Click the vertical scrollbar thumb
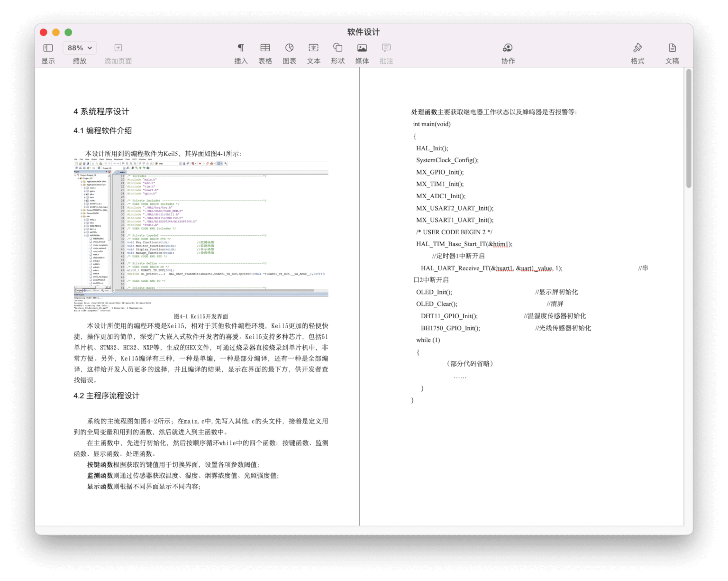The image size is (728, 581). tap(689, 129)
